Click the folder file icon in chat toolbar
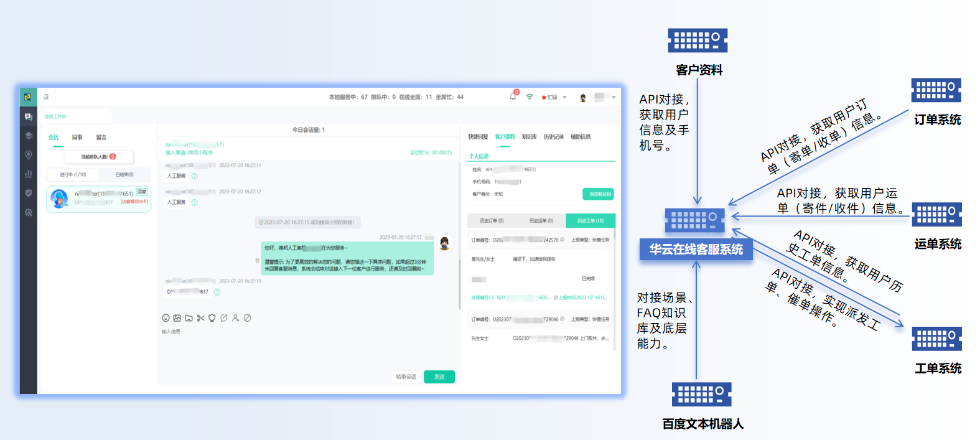The height and width of the screenshot is (440, 980). click(x=189, y=318)
